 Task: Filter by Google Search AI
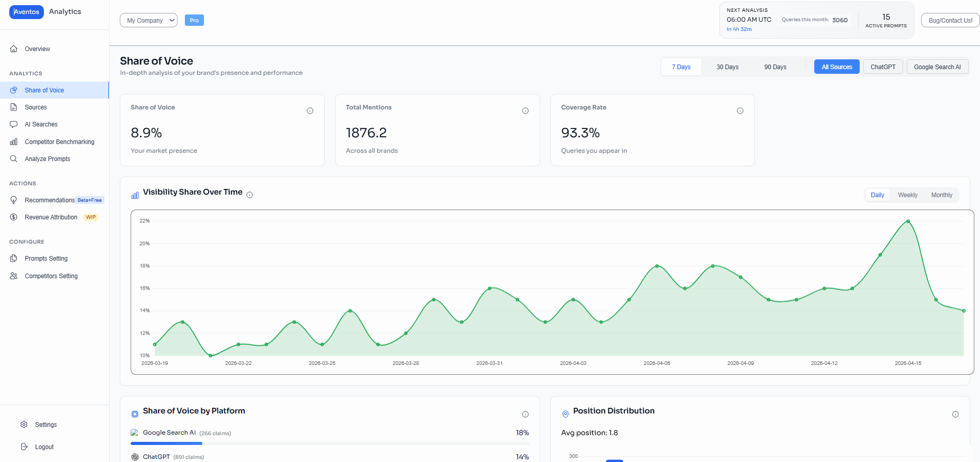tap(937, 67)
